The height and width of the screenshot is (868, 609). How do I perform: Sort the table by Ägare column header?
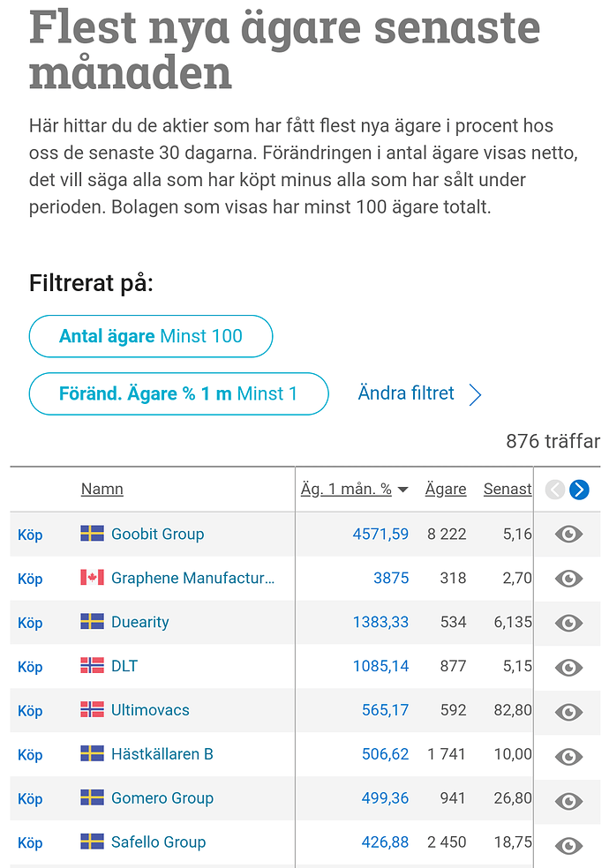point(446,489)
